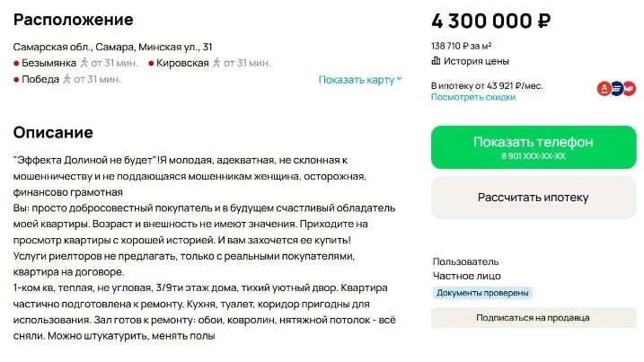The image size is (644, 362).
Task: Select the Безымянка metro station link
Action: click(x=49, y=63)
